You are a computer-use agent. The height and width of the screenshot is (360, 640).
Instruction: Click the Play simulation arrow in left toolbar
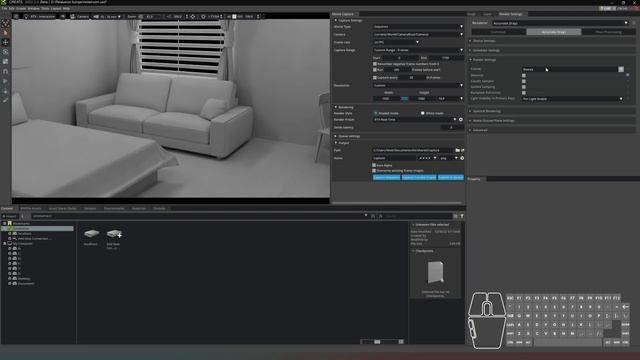pyautogui.click(x=5, y=81)
